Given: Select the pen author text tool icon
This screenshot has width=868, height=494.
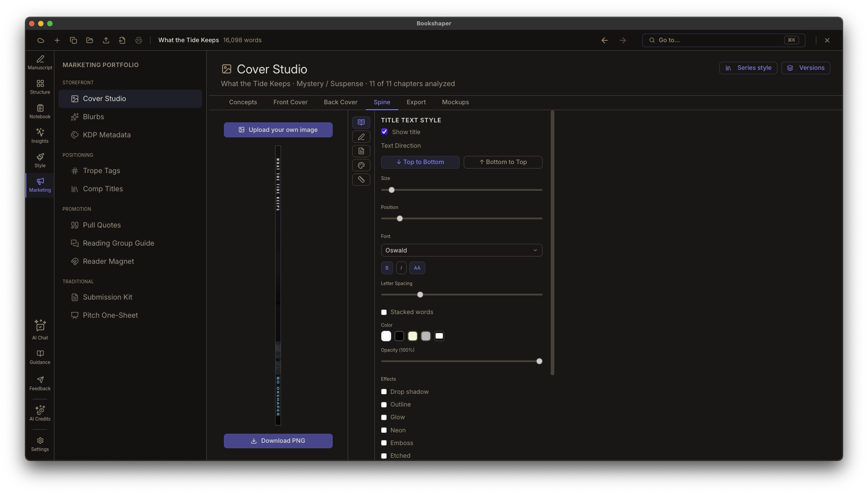Looking at the screenshot, I should point(361,137).
